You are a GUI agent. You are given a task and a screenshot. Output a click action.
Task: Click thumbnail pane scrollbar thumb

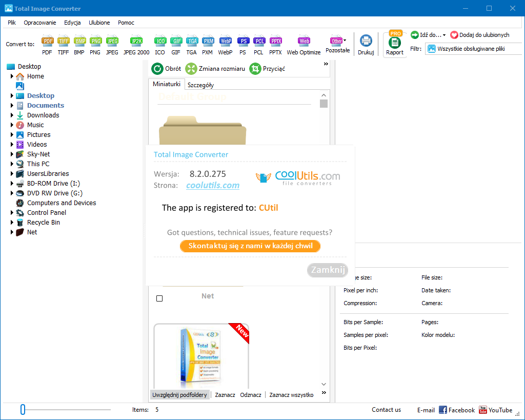[324, 104]
